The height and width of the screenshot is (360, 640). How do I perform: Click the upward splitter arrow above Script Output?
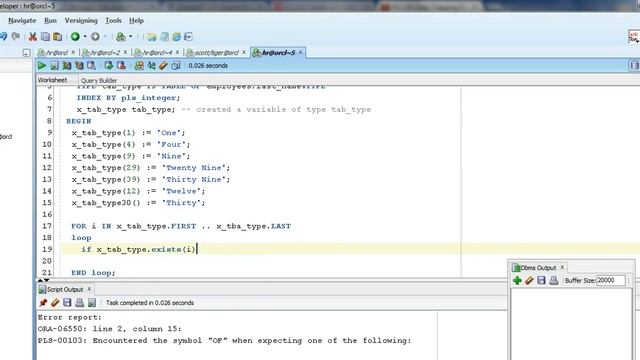coord(40,280)
